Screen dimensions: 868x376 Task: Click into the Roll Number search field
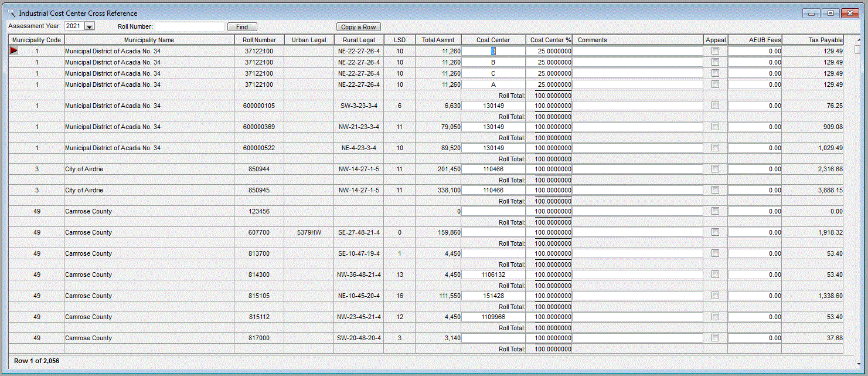[189, 27]
